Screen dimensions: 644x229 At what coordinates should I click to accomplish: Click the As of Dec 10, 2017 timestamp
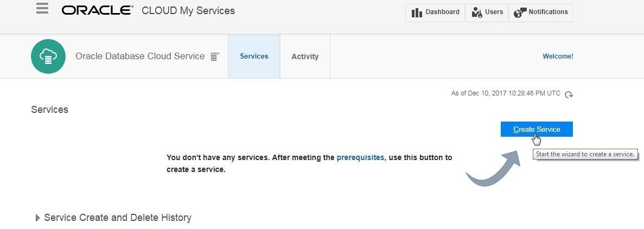[x=506, y=93]
